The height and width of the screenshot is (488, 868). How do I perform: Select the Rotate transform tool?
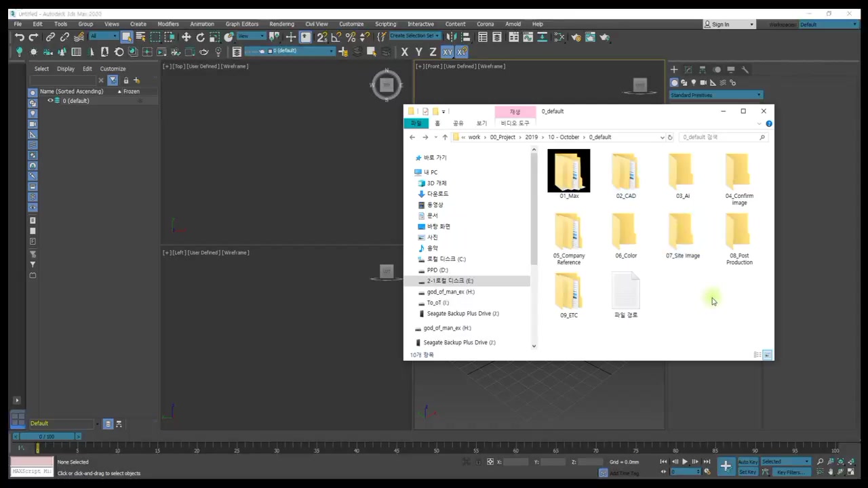(x=200, y=37)
